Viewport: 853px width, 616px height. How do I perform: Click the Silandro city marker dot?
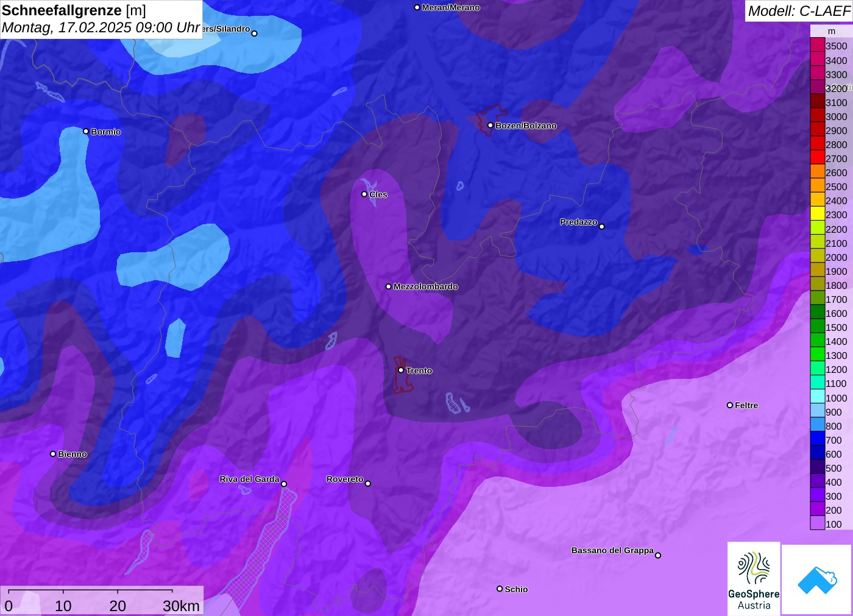[x=255, y=34]
